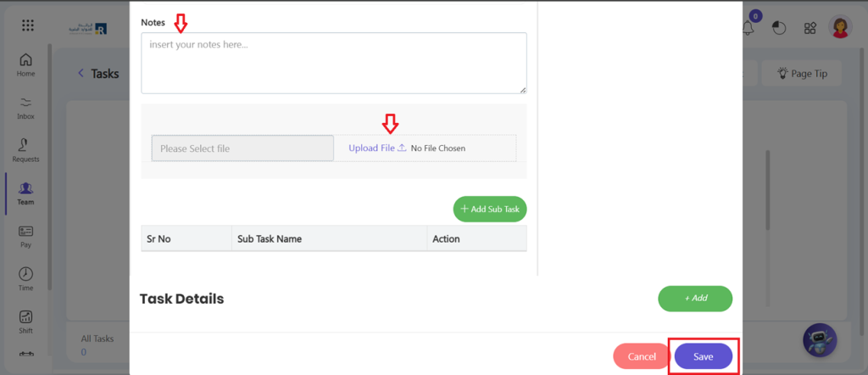Screen dimensions: 868x375
Task: Select the Pay sidebar icon
Action: click(25, 236)
